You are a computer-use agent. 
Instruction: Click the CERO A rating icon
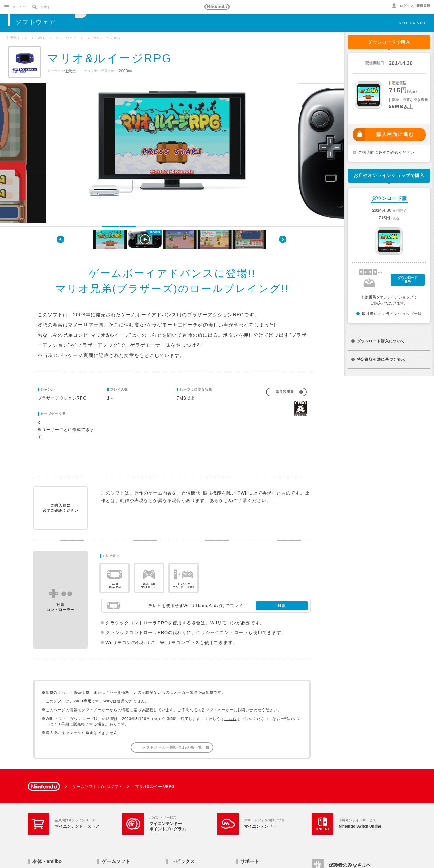pyautogui.click(x=300, y=408)
